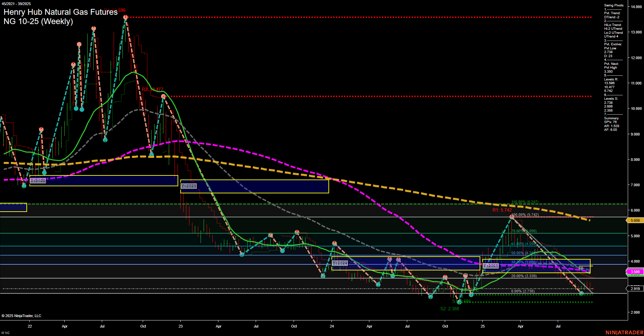Click the NINJATRADER logo in the bottom-right corner
The image size is (644, 336).
pos(624,332)
